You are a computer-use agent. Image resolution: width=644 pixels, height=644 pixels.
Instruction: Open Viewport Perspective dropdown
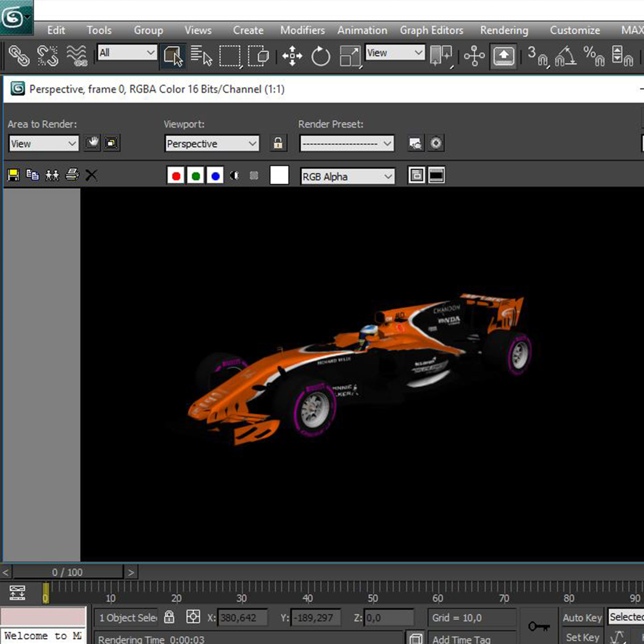pos(212,143)
